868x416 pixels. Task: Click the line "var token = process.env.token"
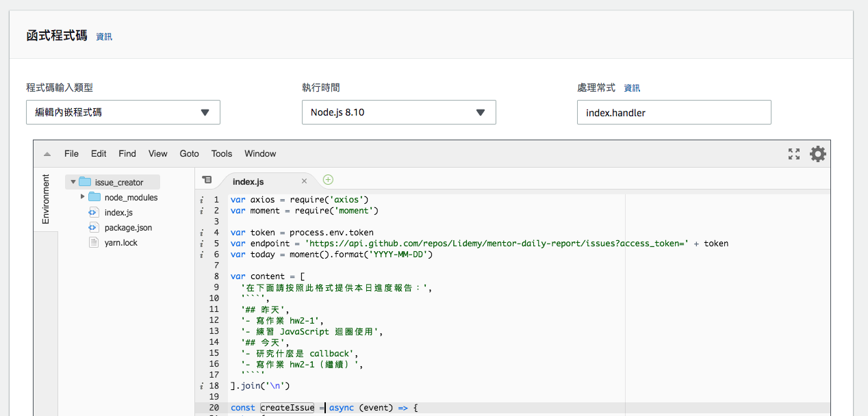(x=302, y=233)
